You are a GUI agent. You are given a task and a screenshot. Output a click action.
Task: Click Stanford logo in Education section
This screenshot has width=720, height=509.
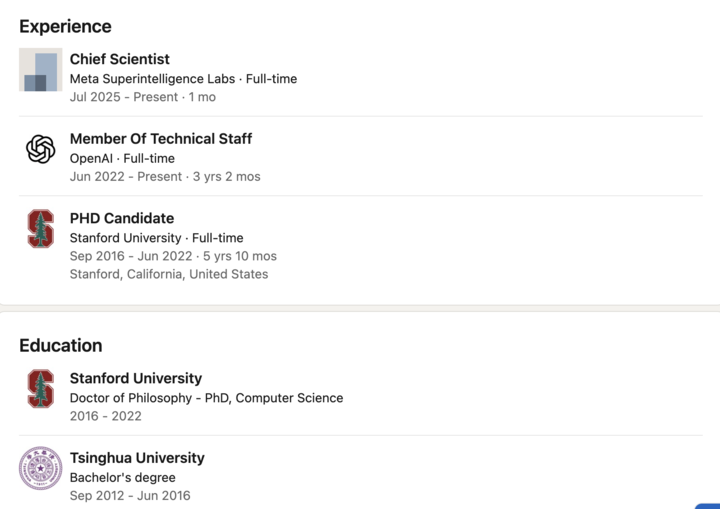pos(40,389)
